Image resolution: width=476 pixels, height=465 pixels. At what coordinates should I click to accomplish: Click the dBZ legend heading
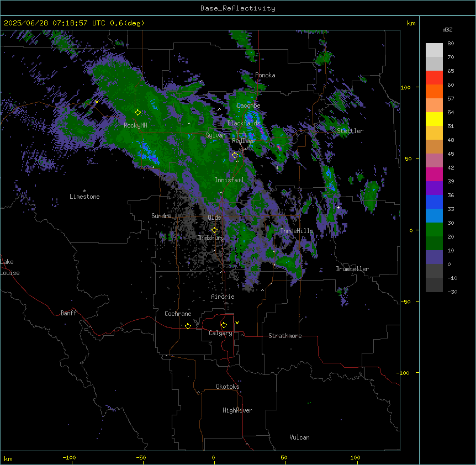click(x=447, y=30)
